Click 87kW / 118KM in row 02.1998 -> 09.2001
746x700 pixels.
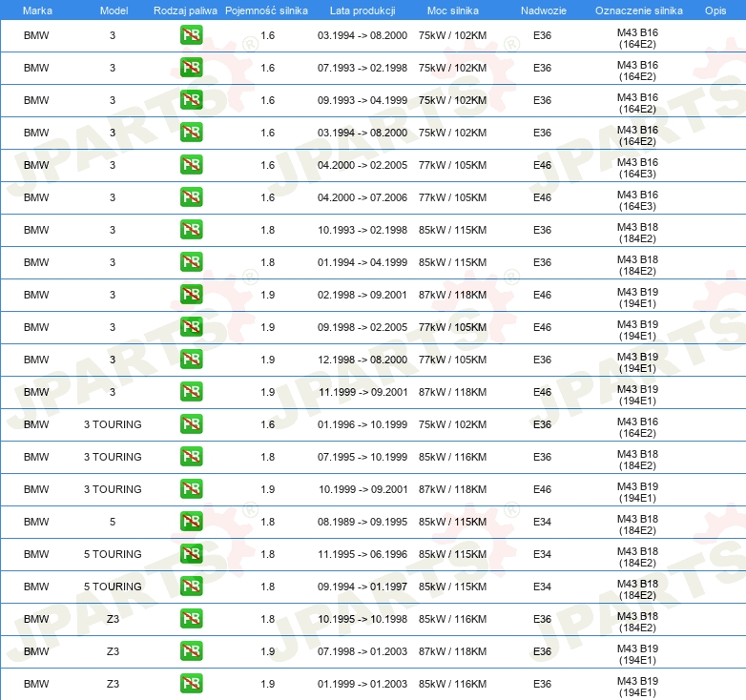coord(452,295)
